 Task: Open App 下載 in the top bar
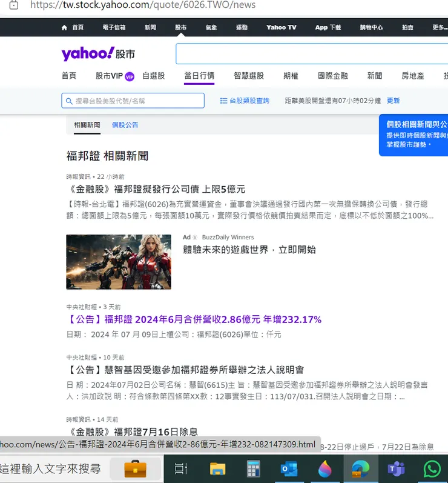point(328,27)
